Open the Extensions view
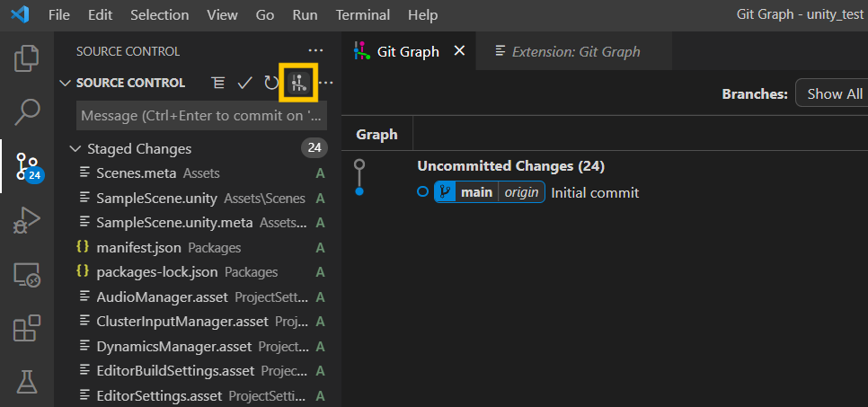The width and height of the screenshot is (868, 407). (x=27, y=328)
